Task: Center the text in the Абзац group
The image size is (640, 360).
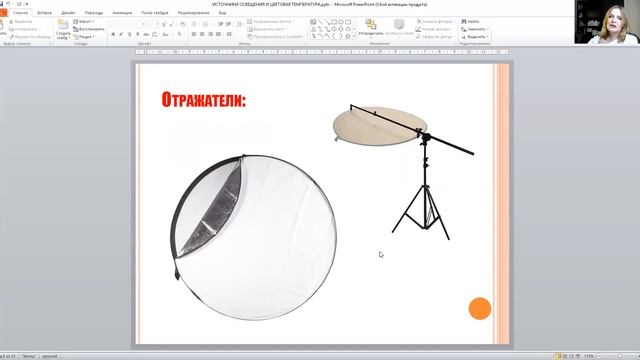Action: click(202, 35)
